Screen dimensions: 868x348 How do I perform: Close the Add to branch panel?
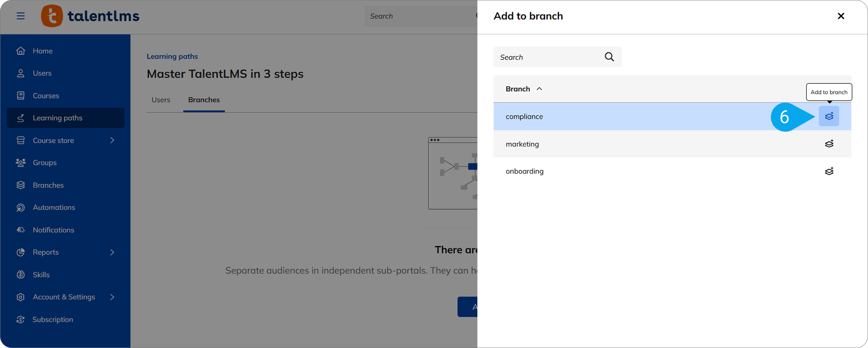pyautogui.click(x=840, y=16)
